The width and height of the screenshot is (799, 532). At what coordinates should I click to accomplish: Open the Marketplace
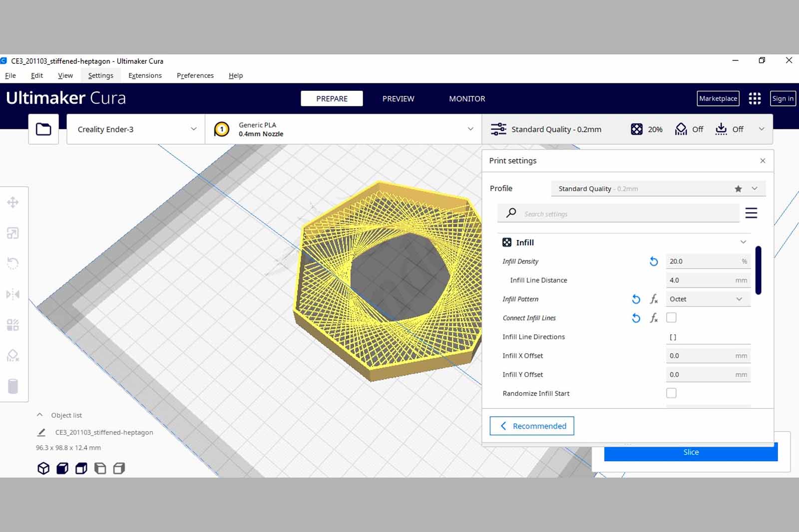(x=718, y=98)
